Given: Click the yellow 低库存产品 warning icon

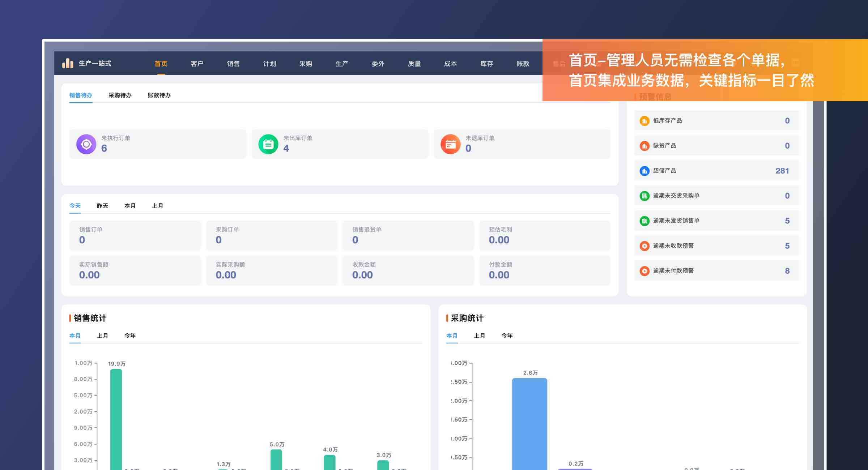Looking at the screenshot, I should (644, 121).
